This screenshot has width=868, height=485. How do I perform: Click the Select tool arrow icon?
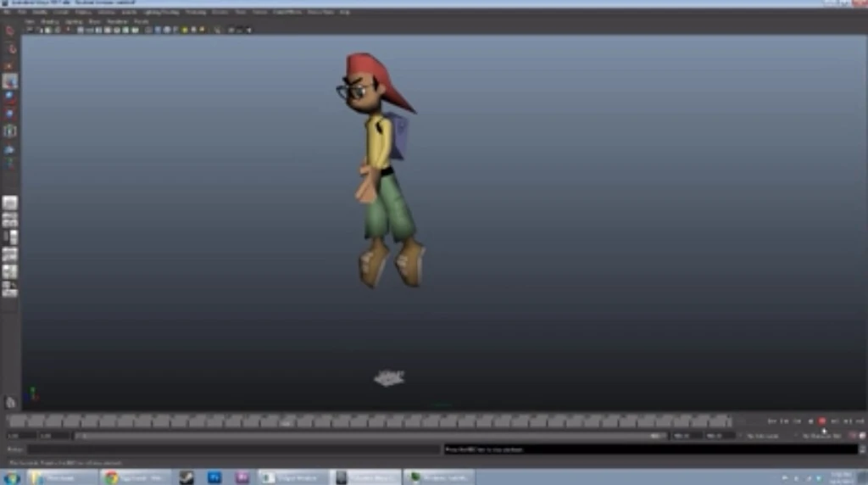point(10,31)
